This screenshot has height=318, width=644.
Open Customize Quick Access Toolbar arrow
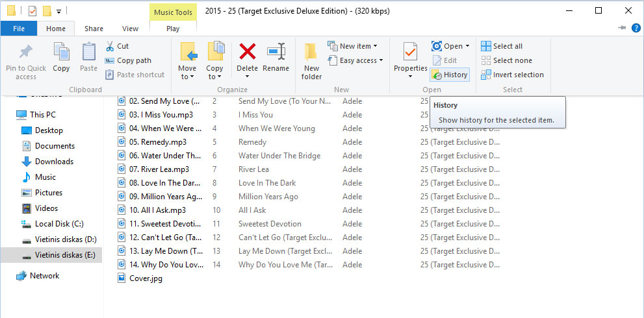coord(58,12)
